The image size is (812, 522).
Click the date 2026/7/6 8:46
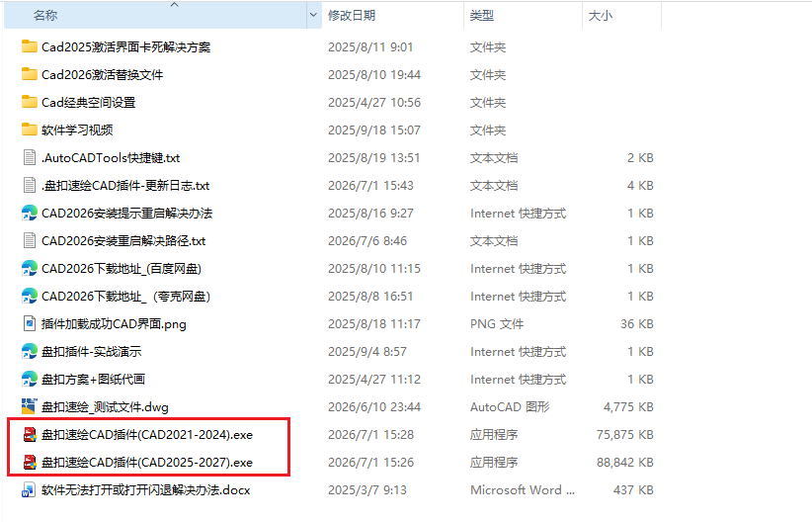367,241
